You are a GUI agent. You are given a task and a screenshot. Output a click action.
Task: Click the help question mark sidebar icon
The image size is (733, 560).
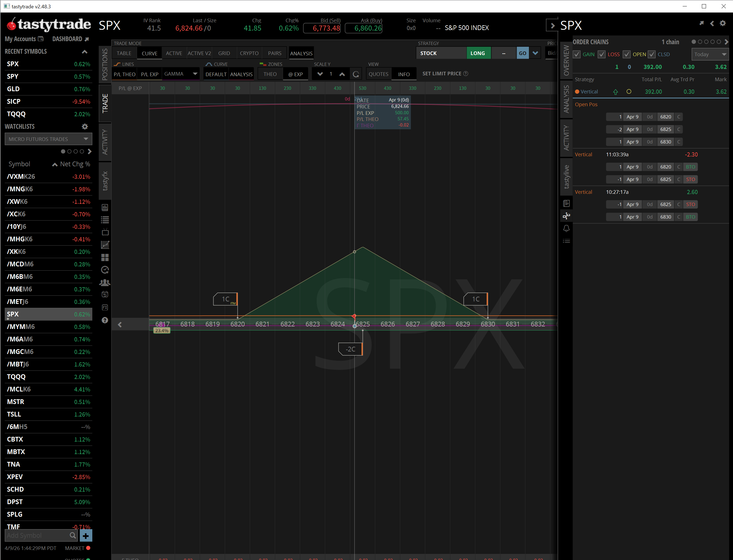pyautogui.click(x=105, y=320)
